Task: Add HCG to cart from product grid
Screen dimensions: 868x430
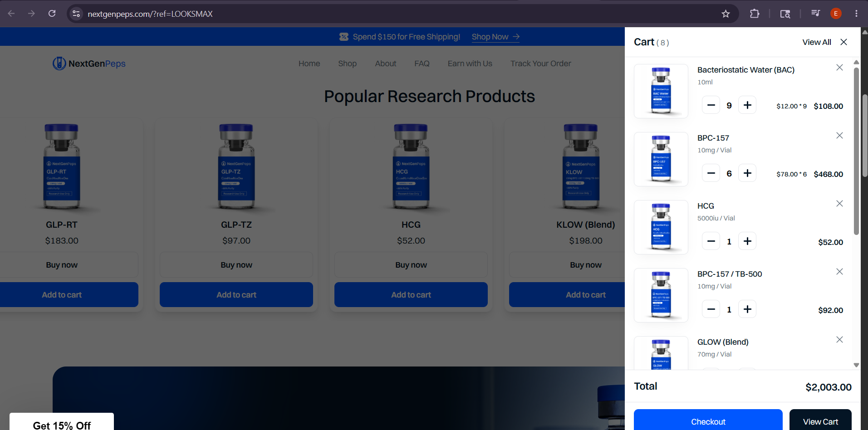Action: tap(411, 295)
